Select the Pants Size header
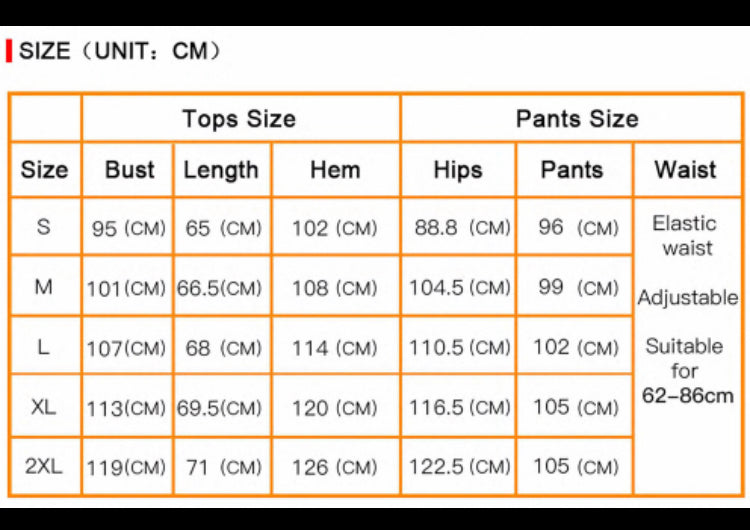750x530 pixels. pos(576,119)
